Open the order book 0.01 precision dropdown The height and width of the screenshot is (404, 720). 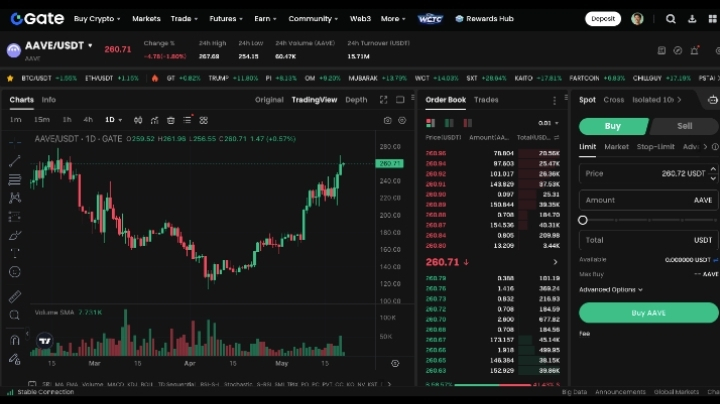[x=548, y=123]
